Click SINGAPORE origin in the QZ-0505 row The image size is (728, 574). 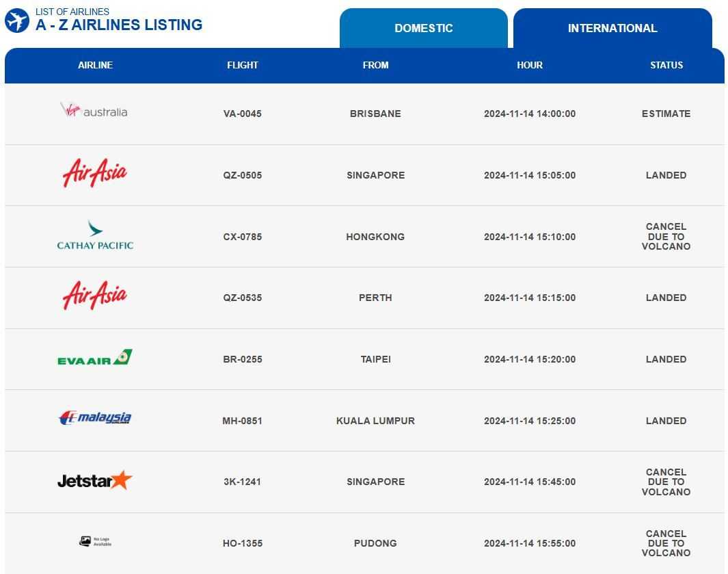pos(375,175)
